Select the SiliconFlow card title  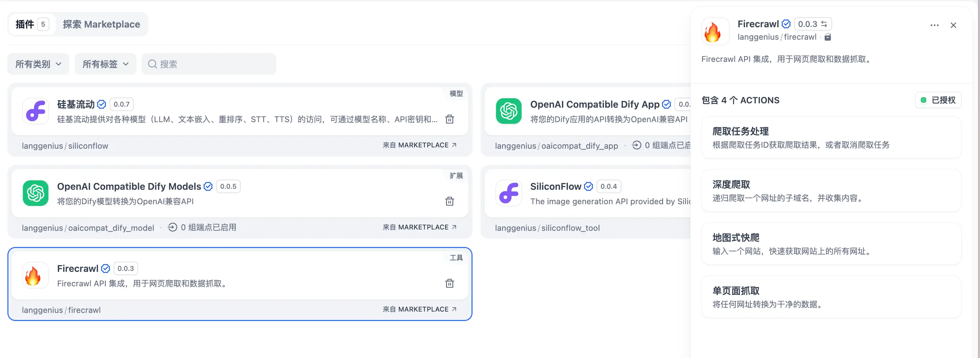pos(556,186)
